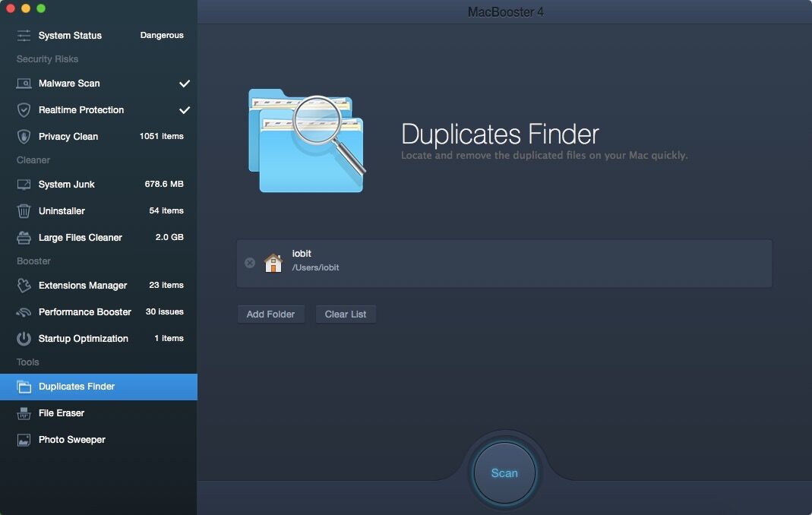Click the iobit home folder icon
The image size is (812, 515).
pyautogui.click(x=273, y=263)
